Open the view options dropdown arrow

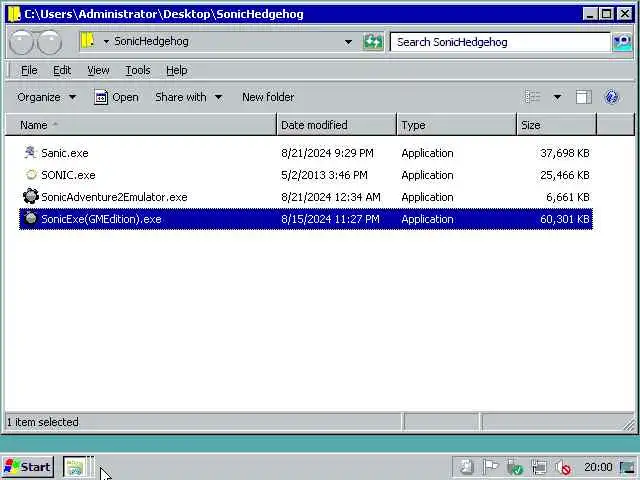[x=557, y=97]
